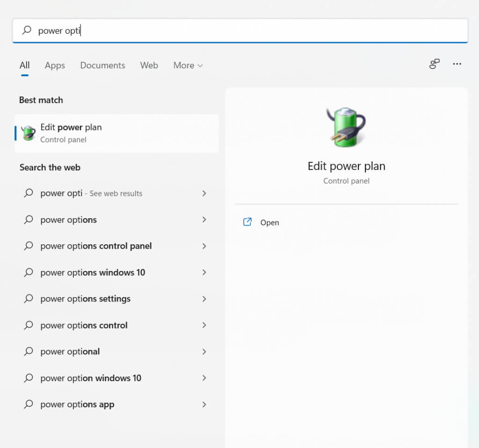Select the Web filter tab
Image resolution: width=479 pixels, height=448 pixels.
[x=149, y=66]
